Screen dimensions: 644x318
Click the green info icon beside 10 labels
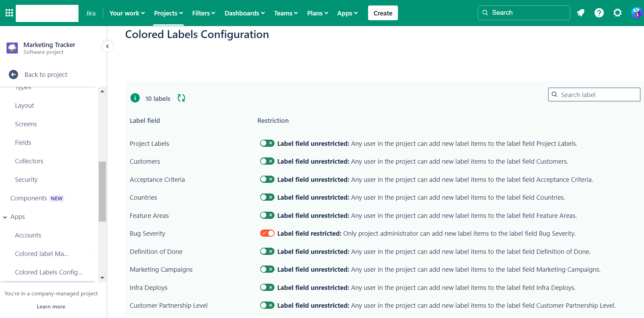135,98
